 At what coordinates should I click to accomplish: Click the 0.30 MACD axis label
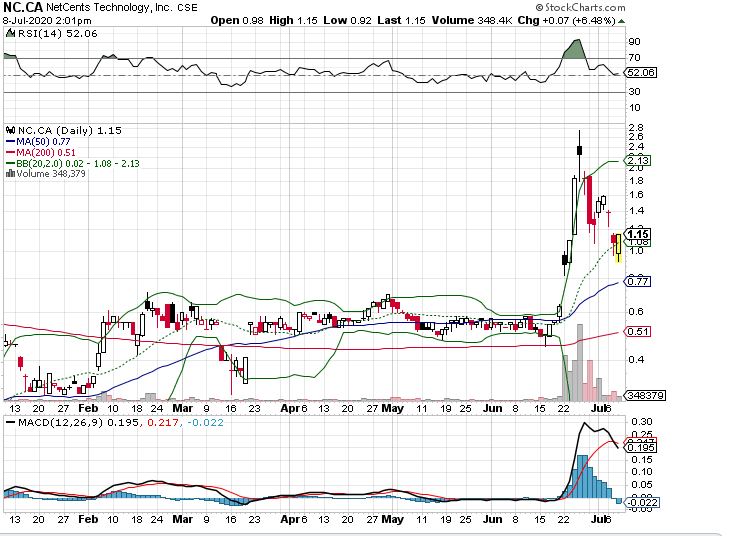[x=642, y=422]
